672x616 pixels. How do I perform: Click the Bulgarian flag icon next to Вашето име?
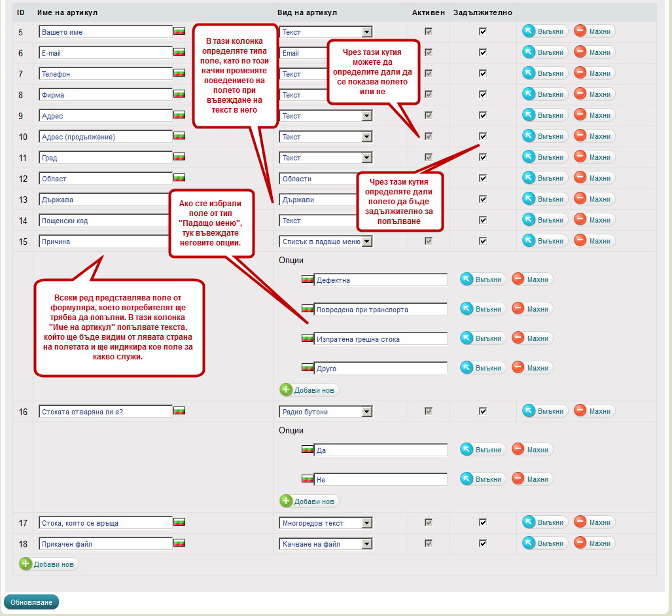(x=179, y=31)
